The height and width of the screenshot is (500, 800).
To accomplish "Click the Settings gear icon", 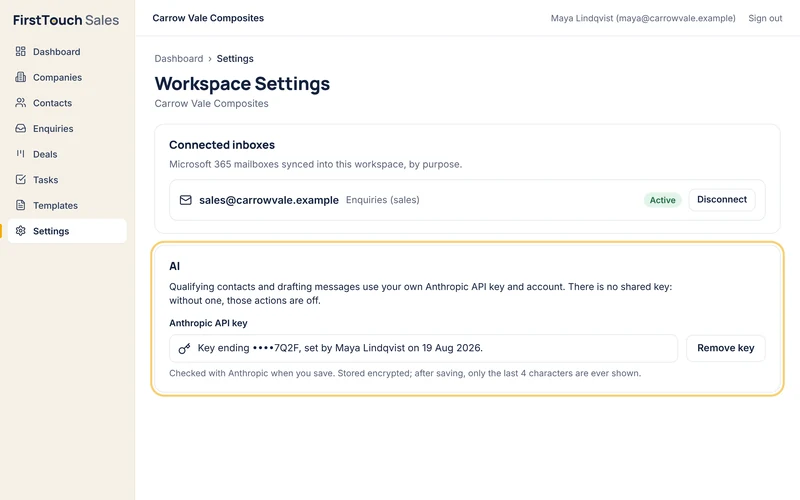I will [x=20, y=231].
